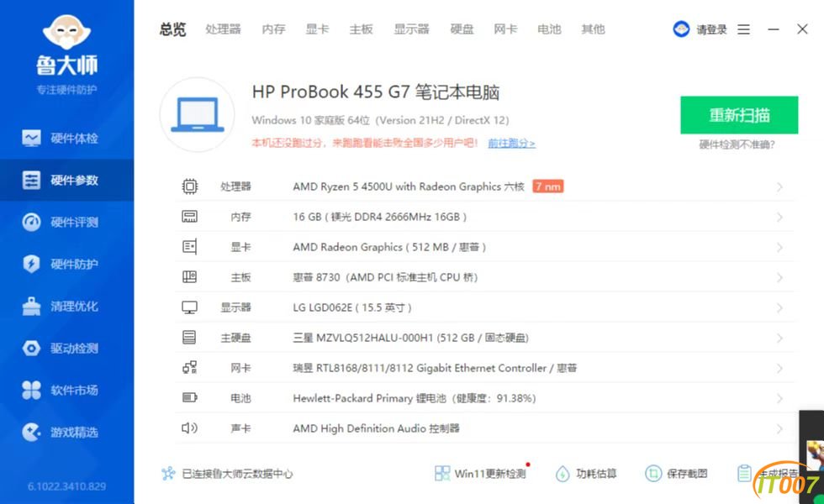Screen dimensions: 824x504
Task: Expand the 内存 row chevron
Action: click(779, 217)
